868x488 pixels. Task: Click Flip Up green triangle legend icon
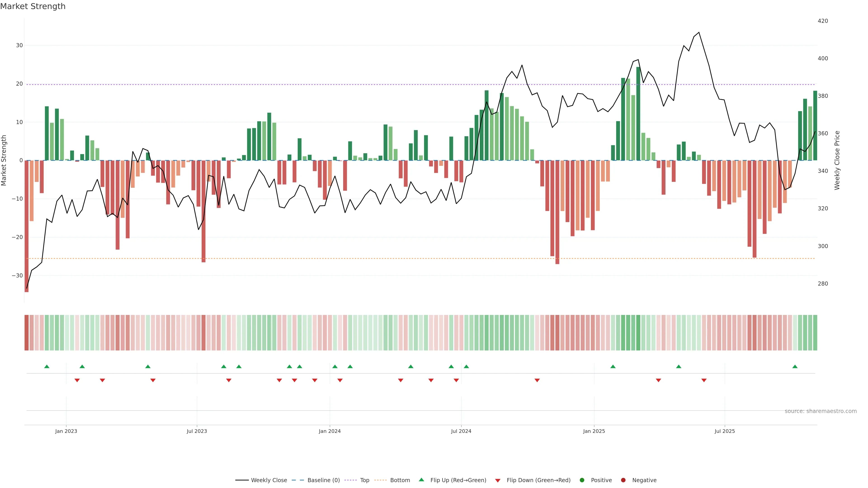(421, 480)
